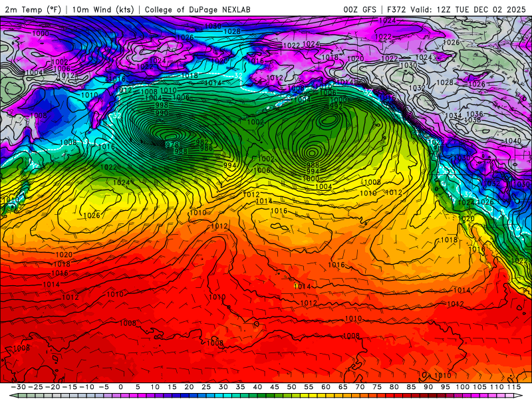This screenshot has width=532, height=399.
Task: Click the 0 value on temperature scale
Action: click(x=121, y=387)
